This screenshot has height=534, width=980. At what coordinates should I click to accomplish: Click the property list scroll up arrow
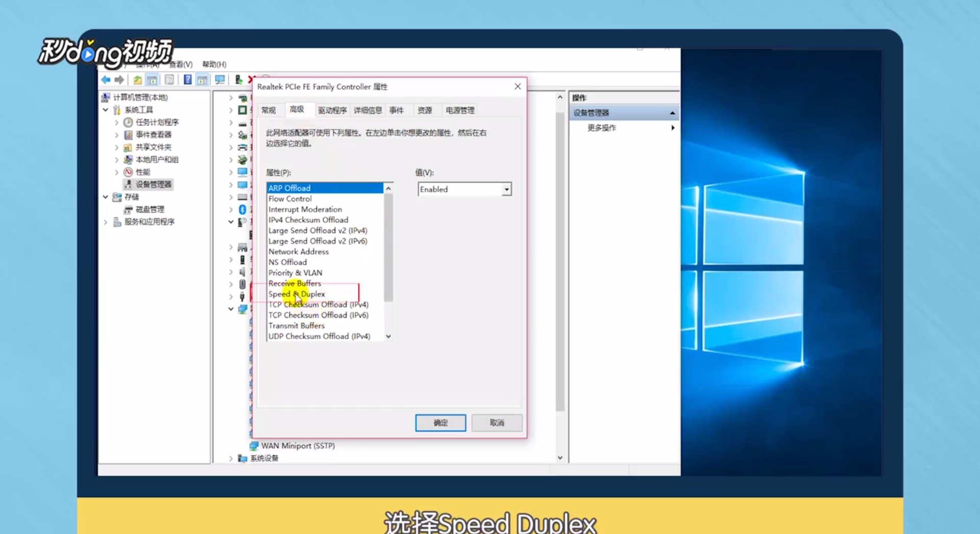pyautogui.click(x=388, y=189)
